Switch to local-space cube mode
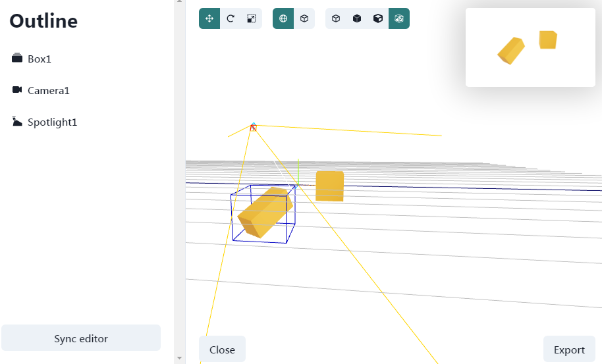Viewport: 602px width, 364px height. (x=304, y=18)
